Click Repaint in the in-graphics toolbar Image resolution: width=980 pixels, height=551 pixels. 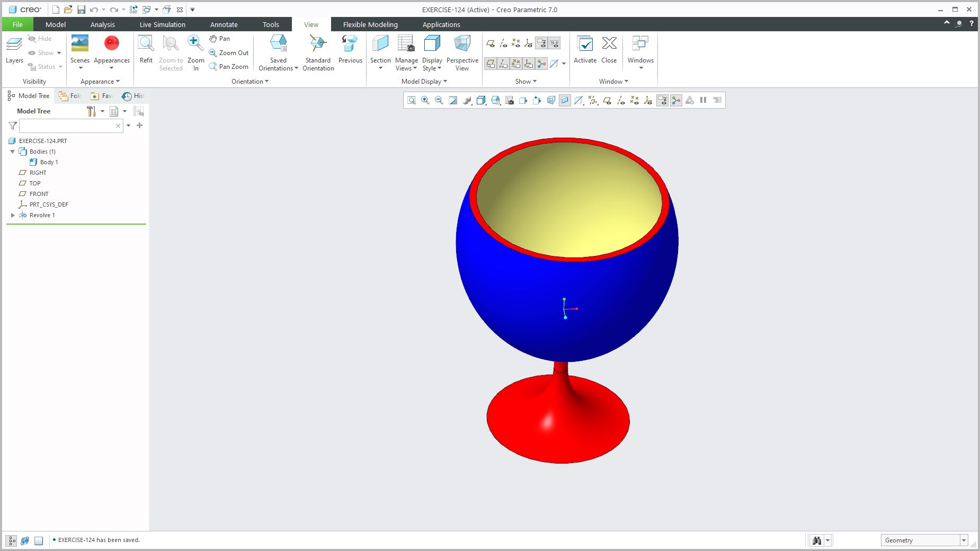(453, 100)
